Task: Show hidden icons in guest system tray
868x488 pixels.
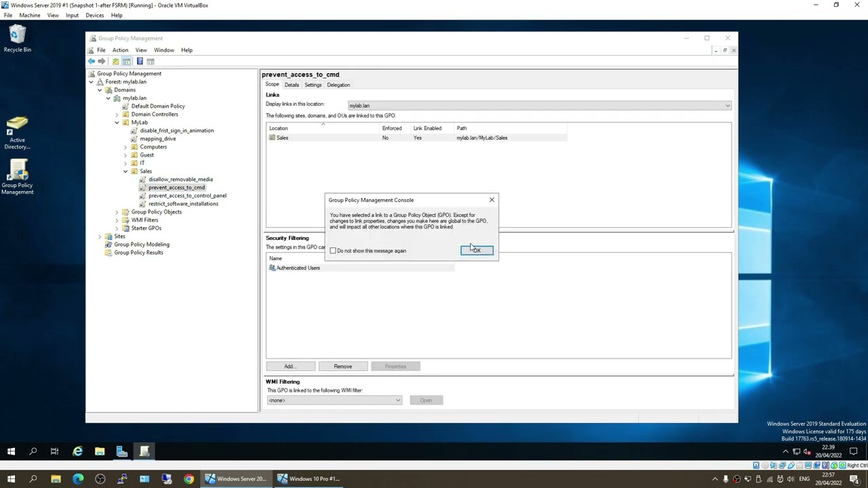Action: (x=786, y=451)
